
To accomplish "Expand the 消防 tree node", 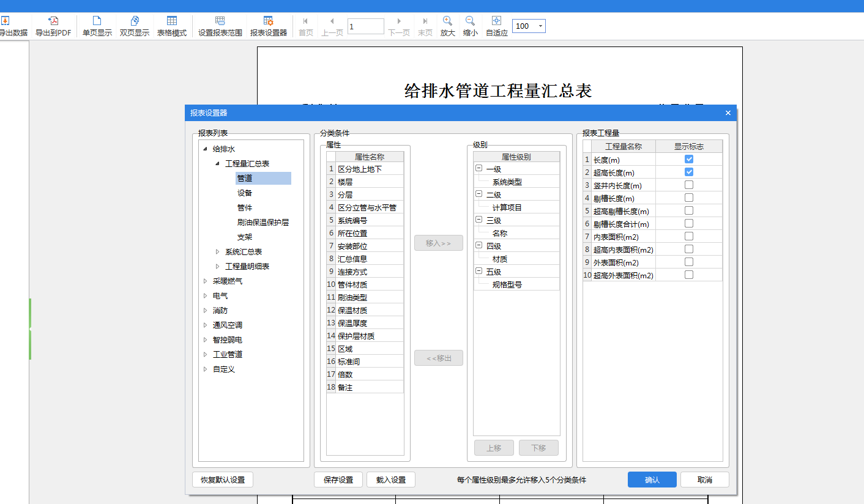I will [205, 310].
